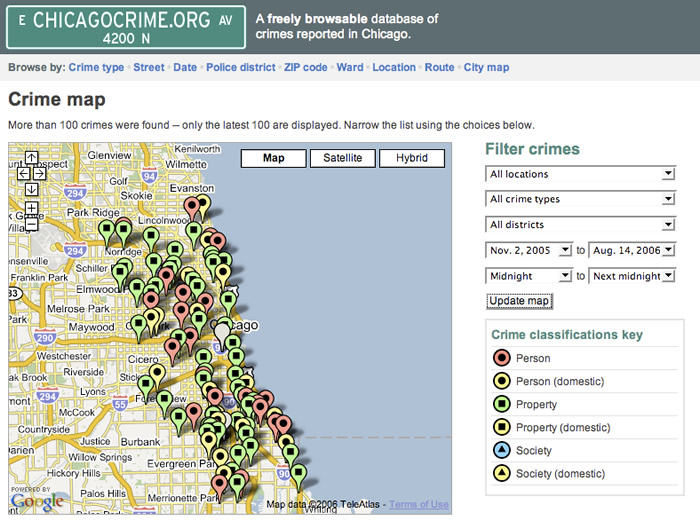
Task: Open the Aug. 14, 2006 end date dropdown
Action: pos(632,250)
